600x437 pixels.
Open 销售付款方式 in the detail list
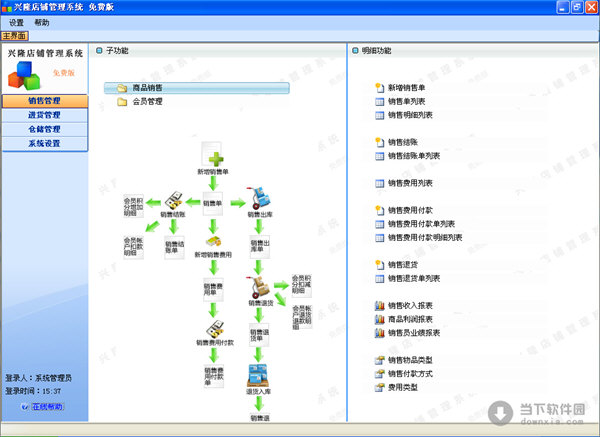click(x=414, y=373)
